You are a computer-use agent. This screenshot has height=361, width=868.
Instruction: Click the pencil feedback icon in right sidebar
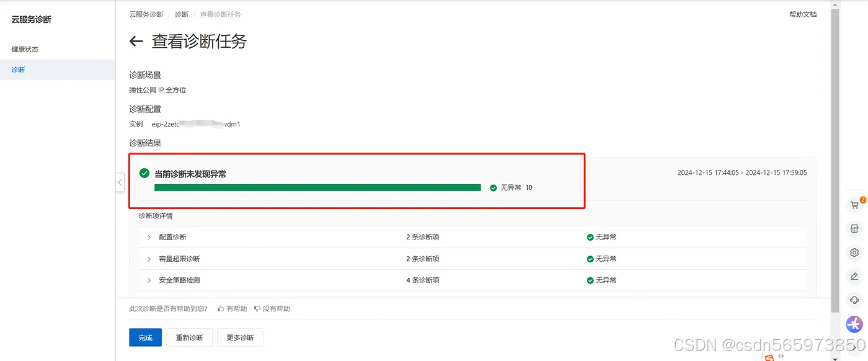pos(854,276)
